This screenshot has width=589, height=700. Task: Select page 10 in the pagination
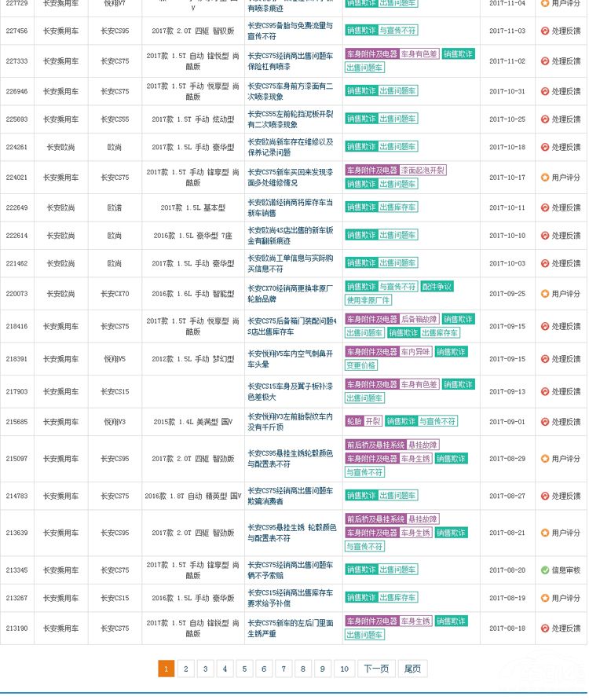point(344,669)
